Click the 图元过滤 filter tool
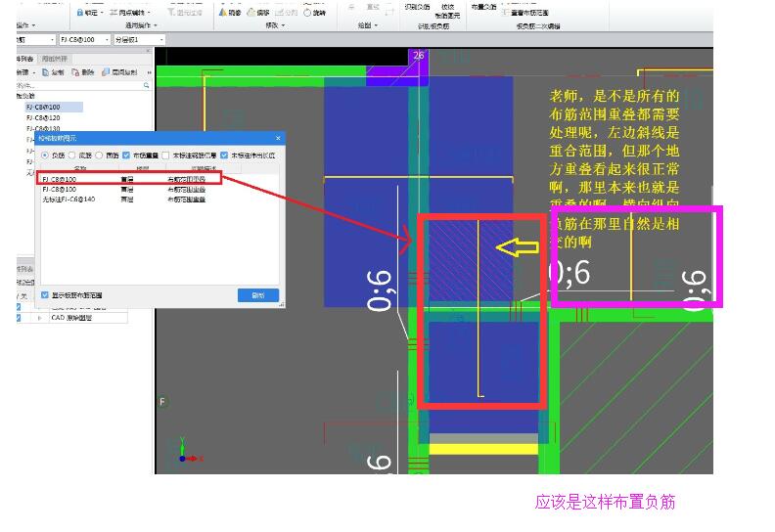775x532 pixels. (x=185, y=13)
